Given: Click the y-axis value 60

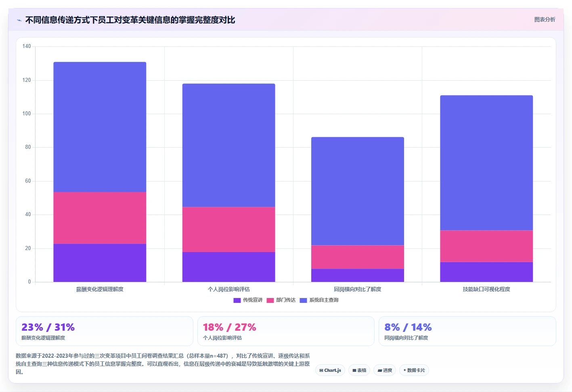Looking at the screenshot, I should click(28, 181).
